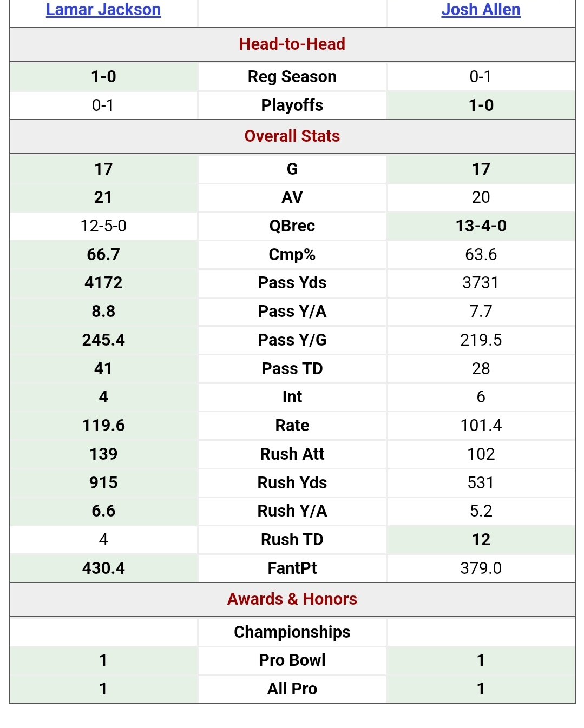The width and height of the screenshot is (584, 728).
Task: Select the Overall Stats section header
Action: [292, 136]
